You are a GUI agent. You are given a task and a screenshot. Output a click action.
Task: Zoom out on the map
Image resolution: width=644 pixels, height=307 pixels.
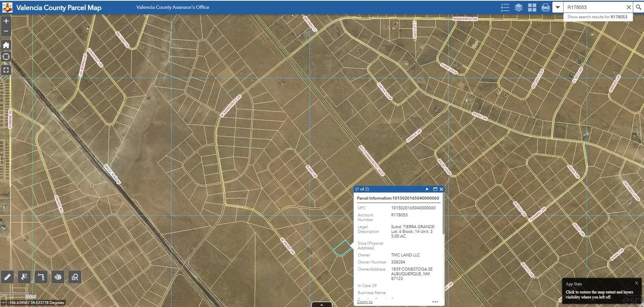click(6, 31)
